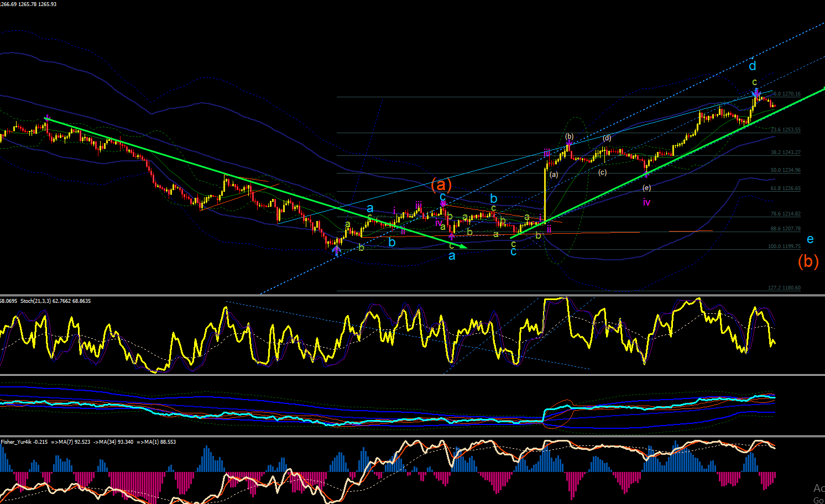Select the white (c) wave label

click(602, 172)
